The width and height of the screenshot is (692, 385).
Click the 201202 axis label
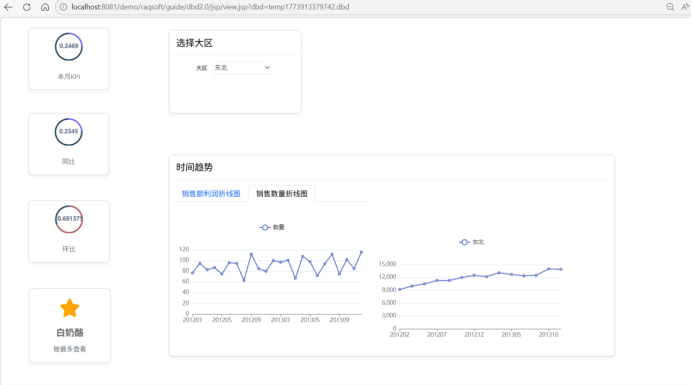399,335
